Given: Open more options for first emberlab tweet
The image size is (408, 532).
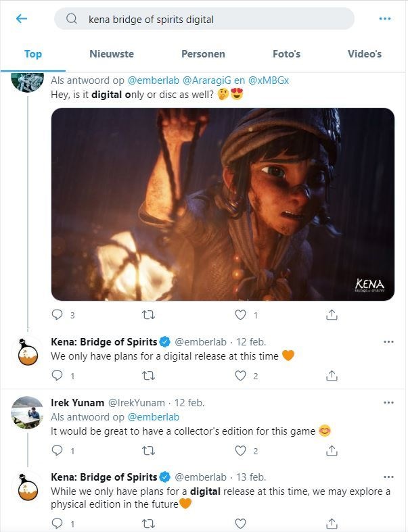Looking at the screenshot, I should (388, 342).
